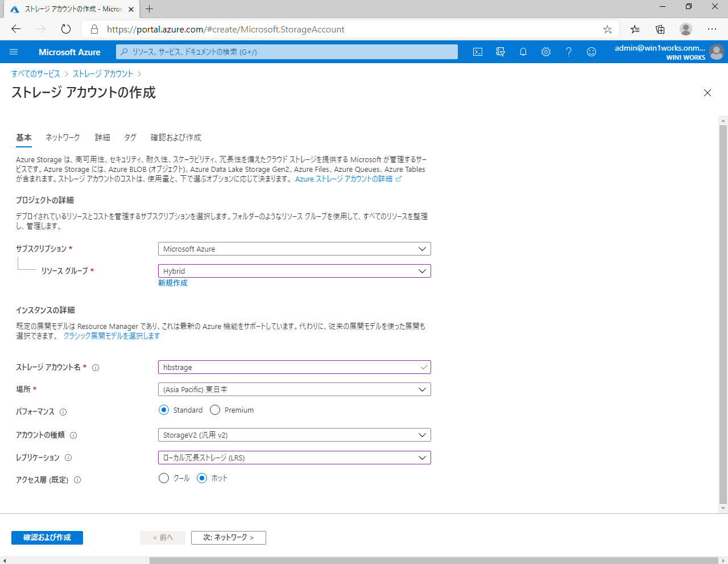Click the Microsoft Azure home title
The width and height of the screenshot is (728, 564).
click(x=69, y=52)
